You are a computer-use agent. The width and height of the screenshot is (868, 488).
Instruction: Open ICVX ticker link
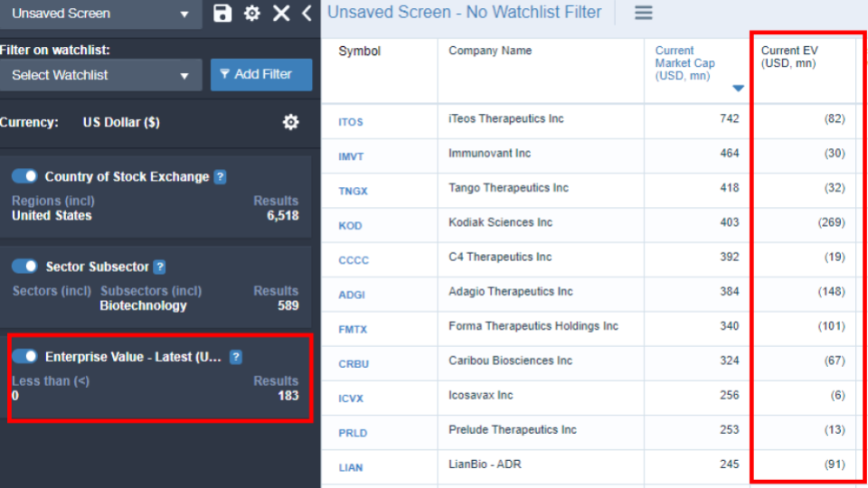[x=351, y=399]
